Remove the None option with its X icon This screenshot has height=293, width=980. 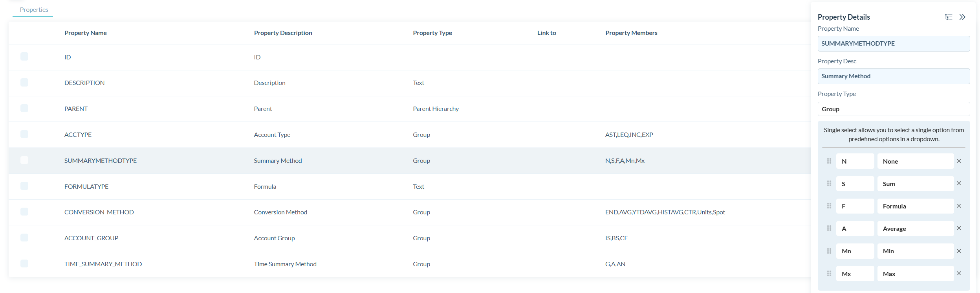(x=959, y=161)
